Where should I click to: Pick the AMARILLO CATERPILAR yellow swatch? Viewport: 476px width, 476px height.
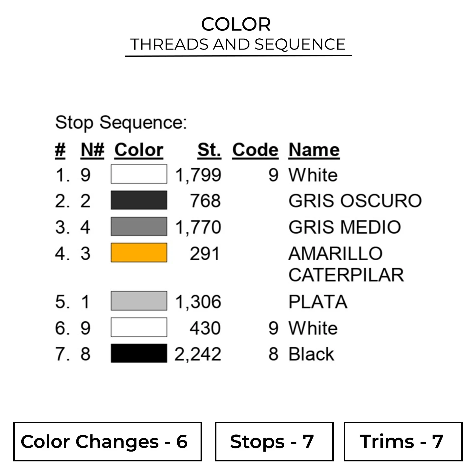click(x=139, y=253)
